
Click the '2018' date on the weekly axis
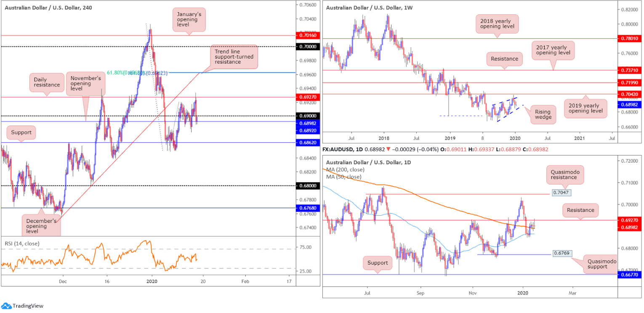pyautogui.click(x=384, y=138)
